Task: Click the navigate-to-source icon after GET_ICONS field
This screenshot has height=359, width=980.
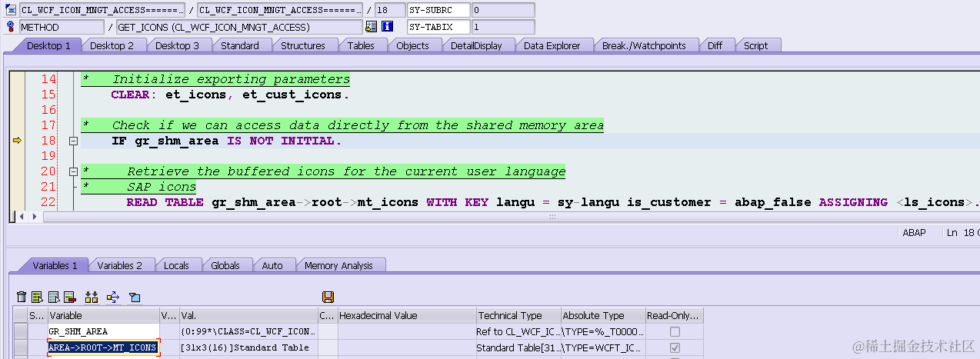Action: 372,27
